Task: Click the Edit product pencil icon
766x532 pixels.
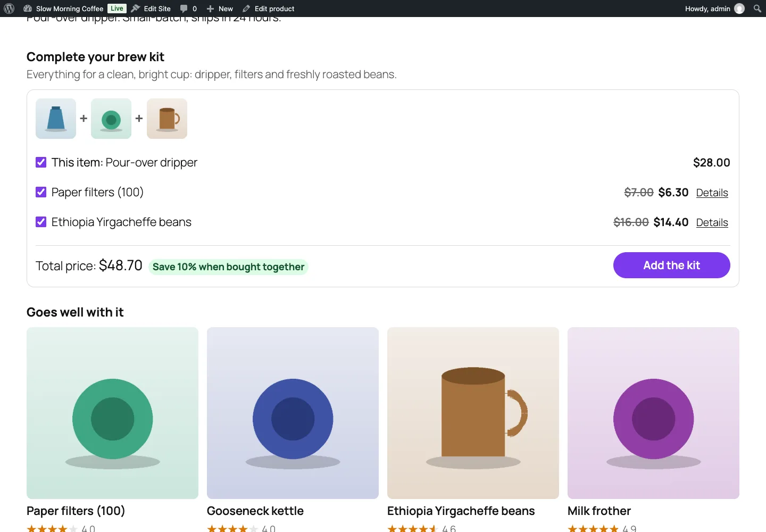Action: pyautogui.click(x=246, y=9)
